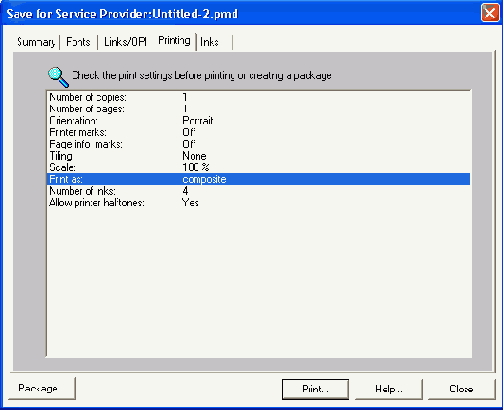Screen dimensions: 503x410
Task: Click the magnifying glass icon
Action: click(x=58, y=77)
